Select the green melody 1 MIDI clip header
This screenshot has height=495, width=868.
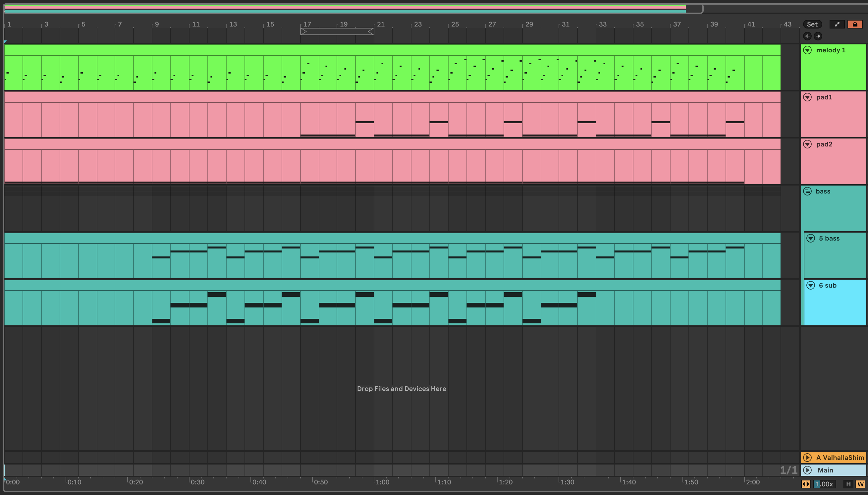pos(392,50)
